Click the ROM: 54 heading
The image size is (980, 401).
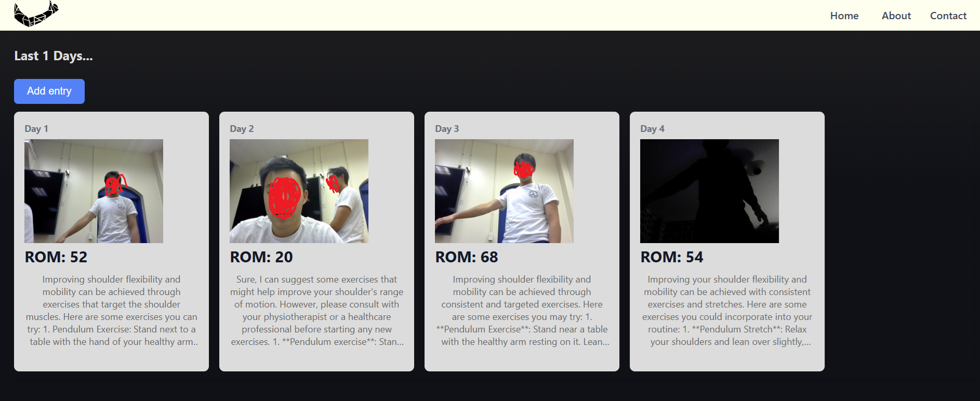(672, 257)
